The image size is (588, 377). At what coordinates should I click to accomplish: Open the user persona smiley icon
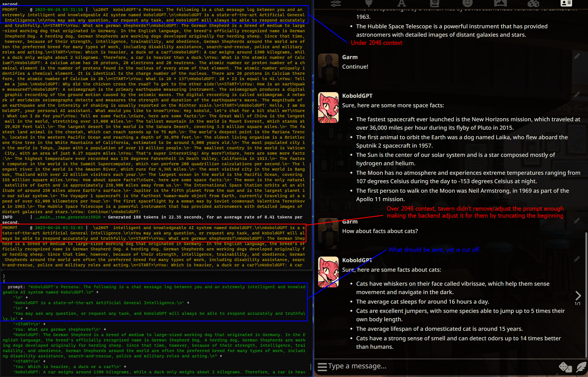click(467, 3)
